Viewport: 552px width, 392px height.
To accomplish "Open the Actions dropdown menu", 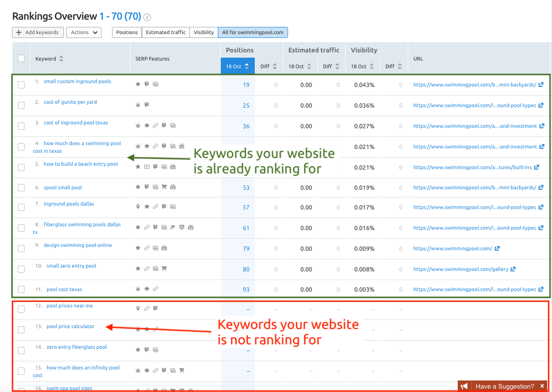I will [x=84, y=32].
